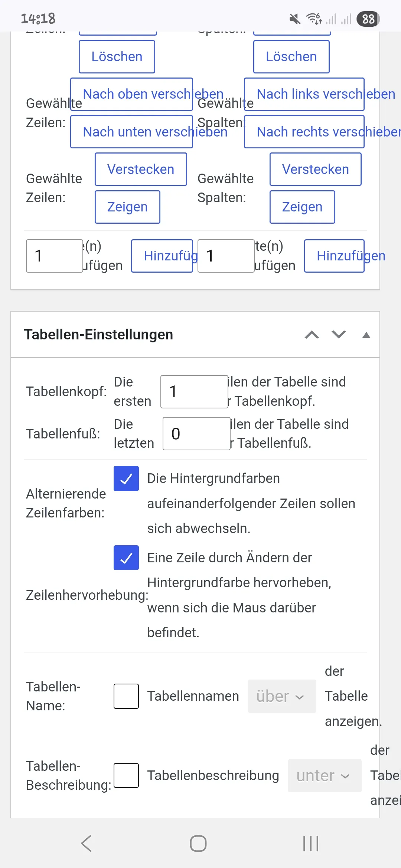Disable alternating row colors checkbox
This screenshot has height=868, width=401.
[126, 479]
